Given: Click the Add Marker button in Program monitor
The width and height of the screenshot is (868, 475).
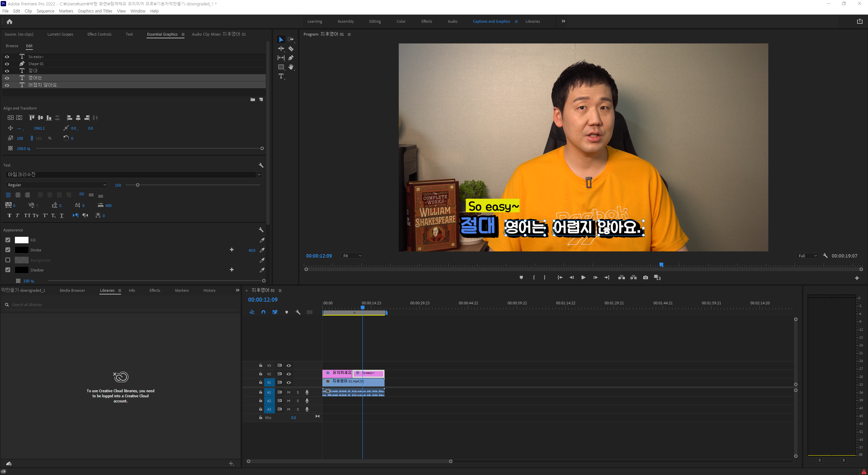Looking at the screenshot, I should (x=521, y=278).
